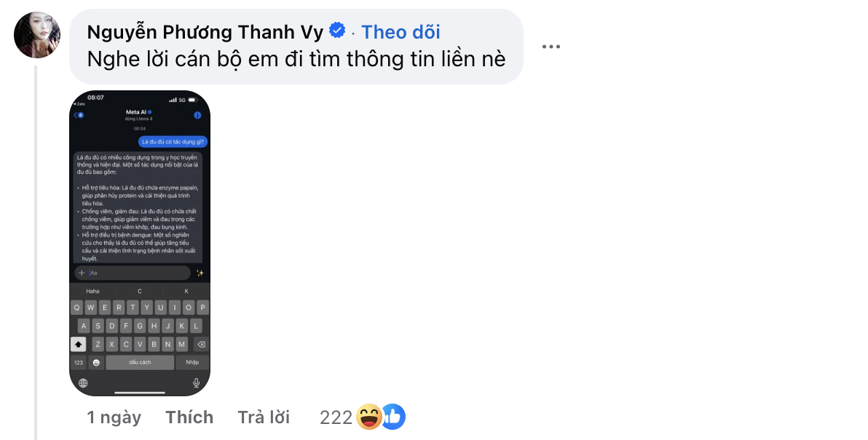
Task: Tap the sparkle AI icon beside the input
Action: pyautogui.click(x=200, y=273)
